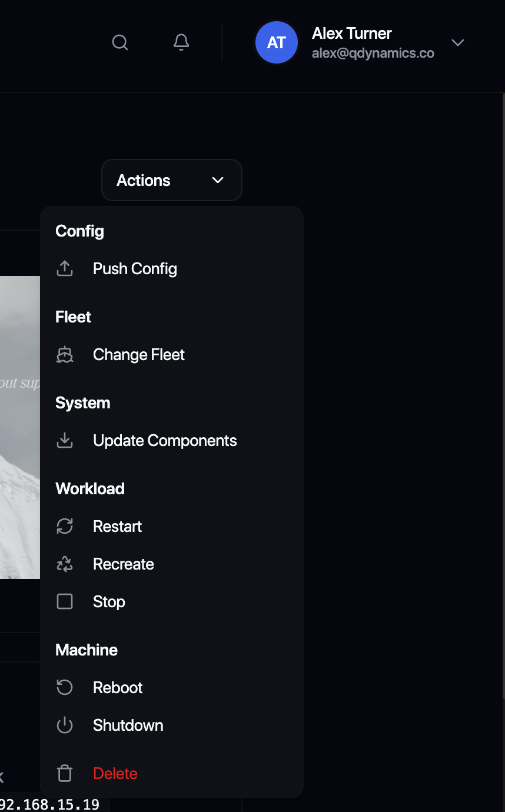This screenshot has width=505, height=812.
Task: Collapse the Actions menu
Action: pos(171,180)
